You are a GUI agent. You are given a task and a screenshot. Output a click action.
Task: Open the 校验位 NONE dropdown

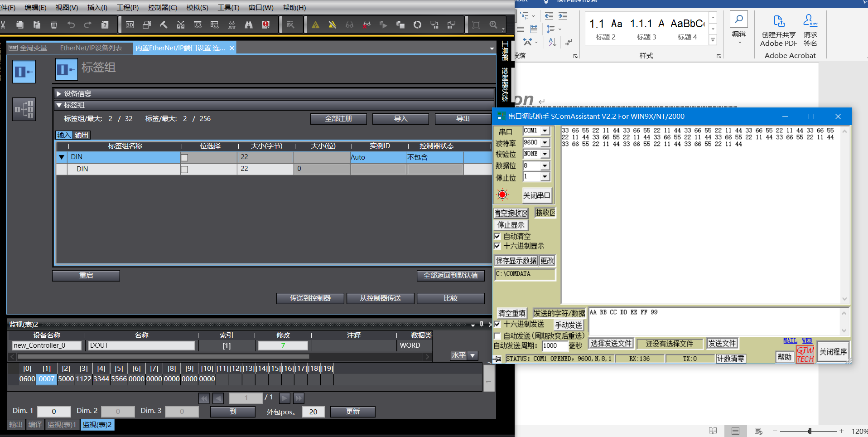pyautogui.click(x=545, y=154)
